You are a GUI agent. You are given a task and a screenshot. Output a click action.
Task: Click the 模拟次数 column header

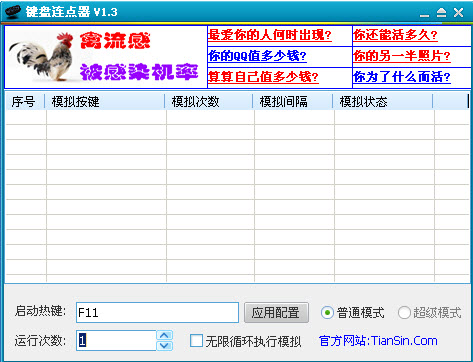coord(209,101)
